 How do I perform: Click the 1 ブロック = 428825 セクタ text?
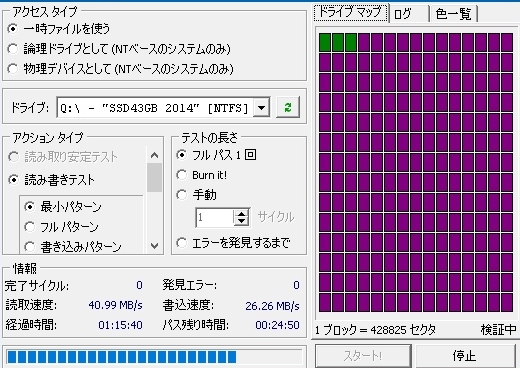[x=376, y=330]
